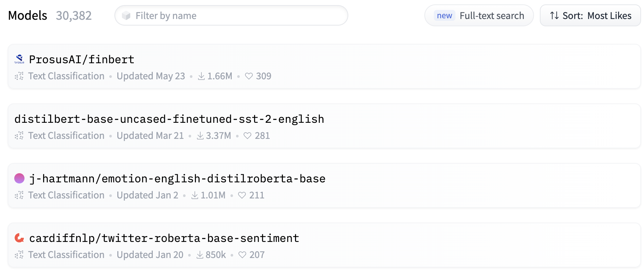Click the sort arrows icon beside Sort
The height and width of the screenshot is (277, 644).
point(554,15)
